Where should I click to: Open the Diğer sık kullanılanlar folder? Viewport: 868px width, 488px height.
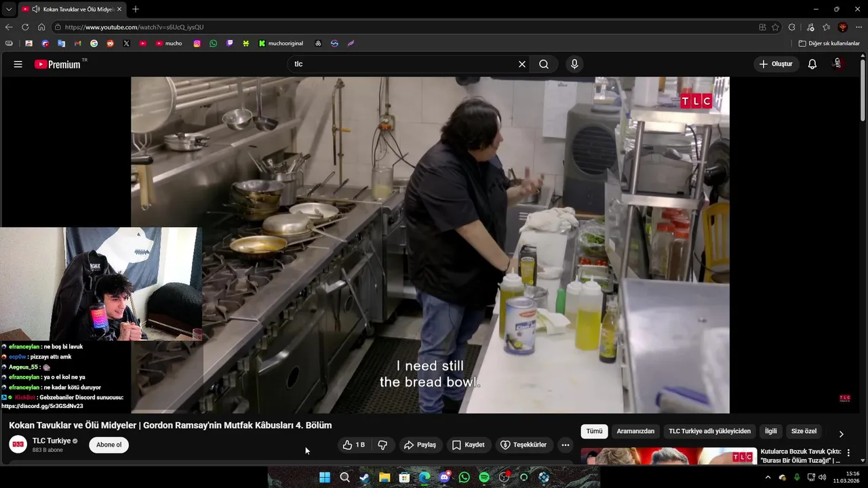coord(829,43)
